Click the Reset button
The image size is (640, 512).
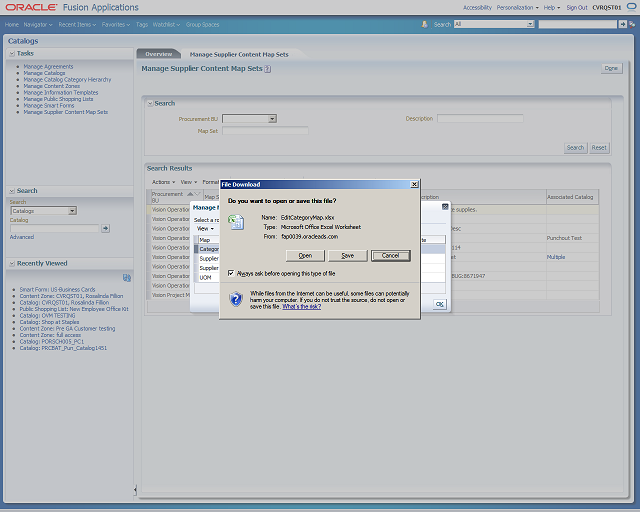[599, 148]
